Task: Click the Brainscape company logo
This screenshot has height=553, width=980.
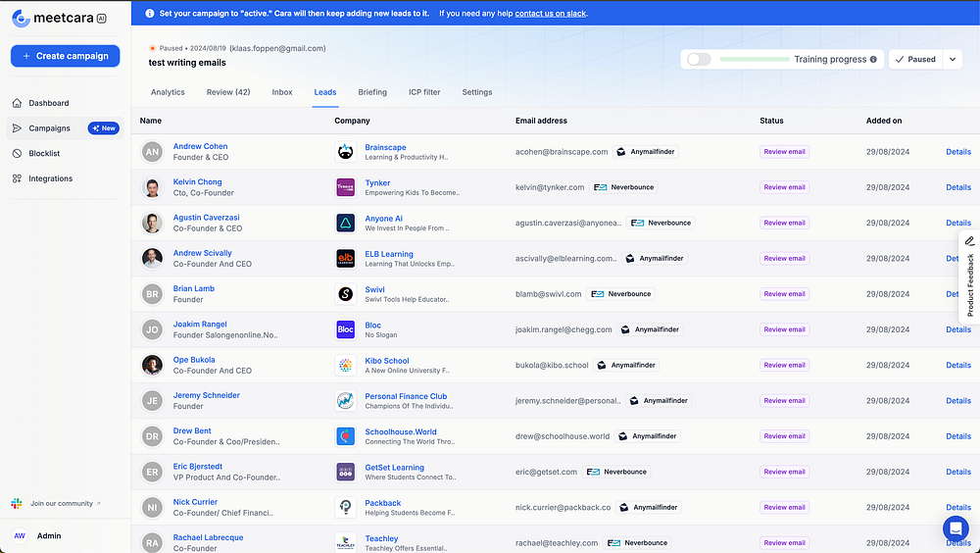Action: click(346, 151)
